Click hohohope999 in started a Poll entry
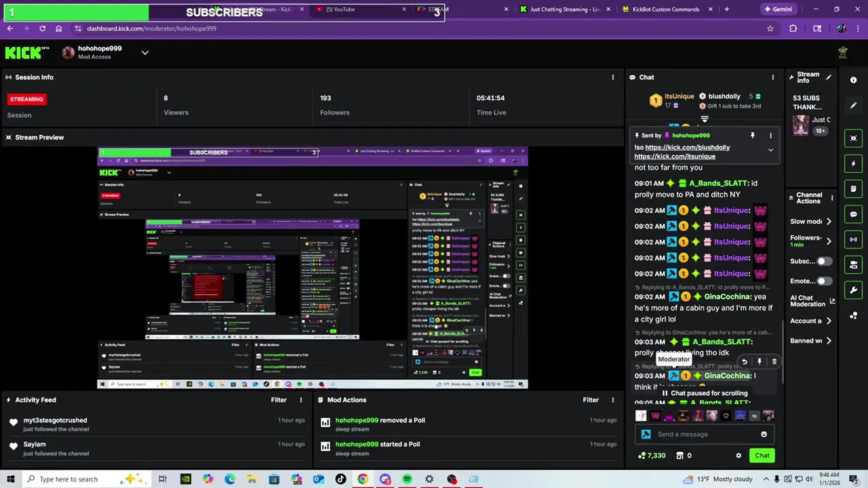 coord(357,445)
